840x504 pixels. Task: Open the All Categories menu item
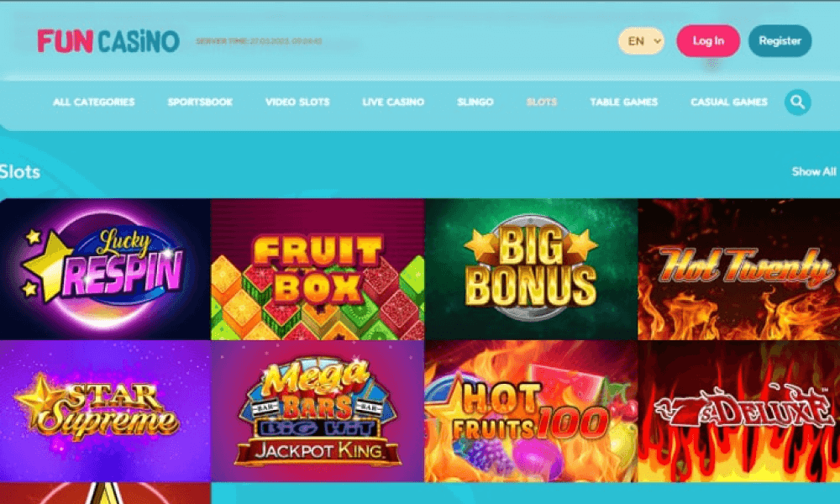click(94, 102)
